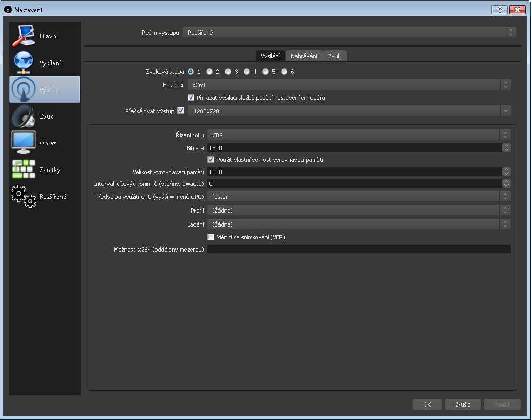Click keyframe interval spinner arrows
This screenshot has height=420, width=531.
506,184
